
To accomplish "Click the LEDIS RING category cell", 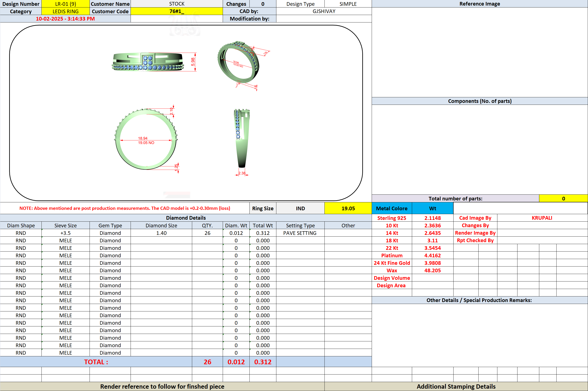I will [x=66, y=11].
